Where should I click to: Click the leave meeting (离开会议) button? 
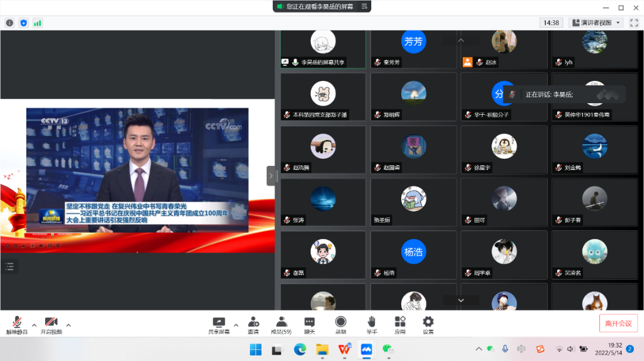tap(618, 323)
